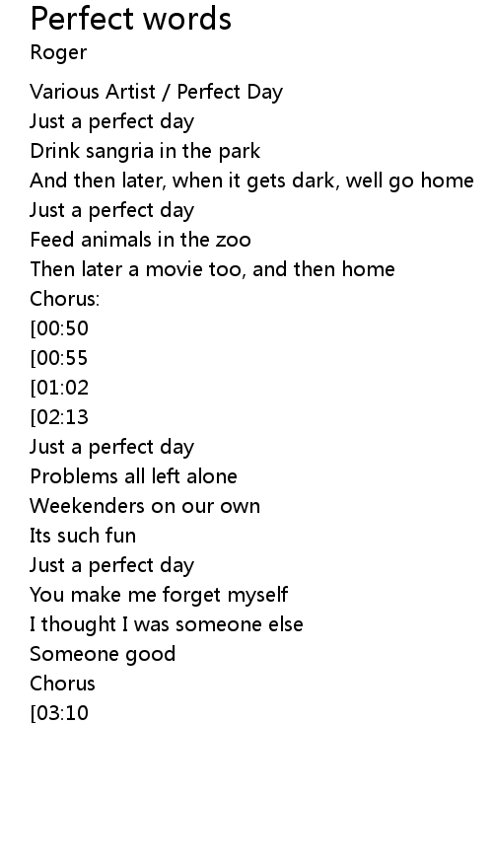Click the final 'Chorus' label without colon
Screen dimensions: 493x868
pos(62,684)
